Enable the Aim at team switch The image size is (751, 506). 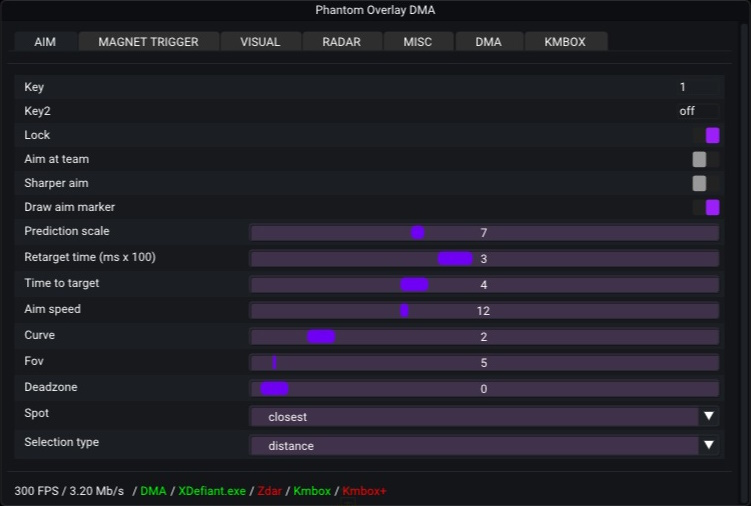coord(706,159)
